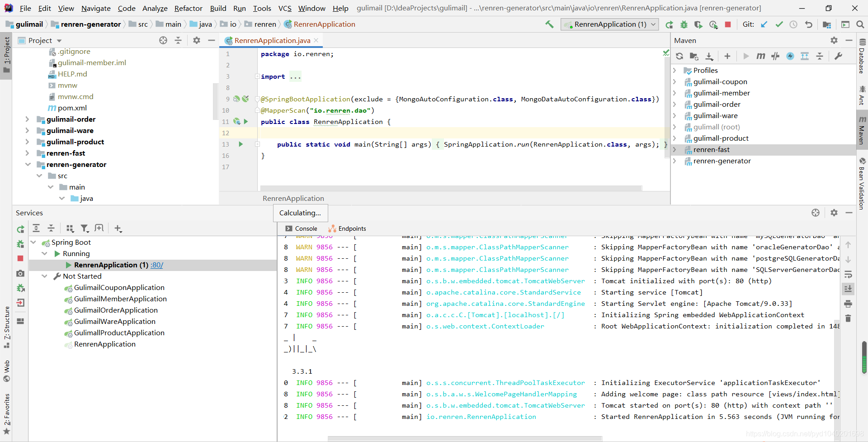Open the Analyze menu
Screen dimensions: 868x442
point(155,8)
